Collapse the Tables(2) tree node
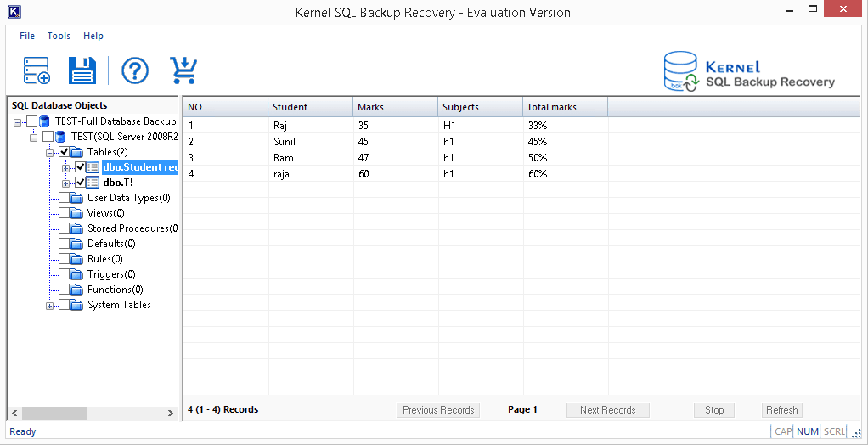Viewport: 868px width, 445px height. coord(50,152)
